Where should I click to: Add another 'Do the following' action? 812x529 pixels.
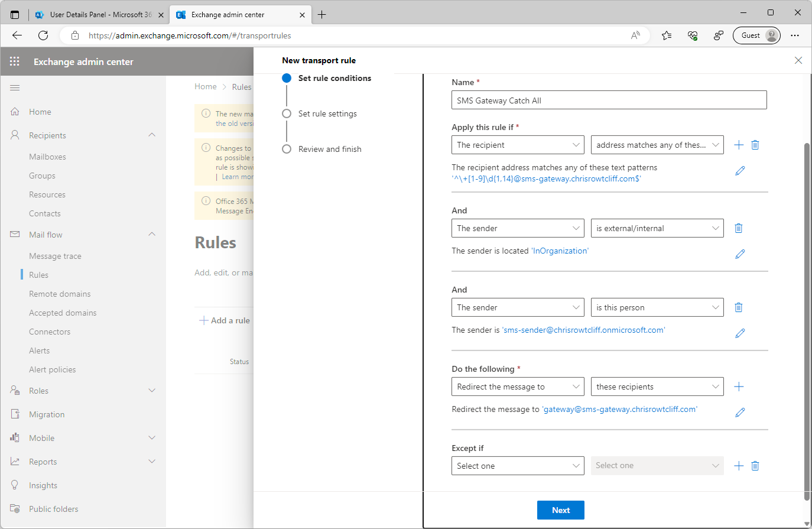739,386
